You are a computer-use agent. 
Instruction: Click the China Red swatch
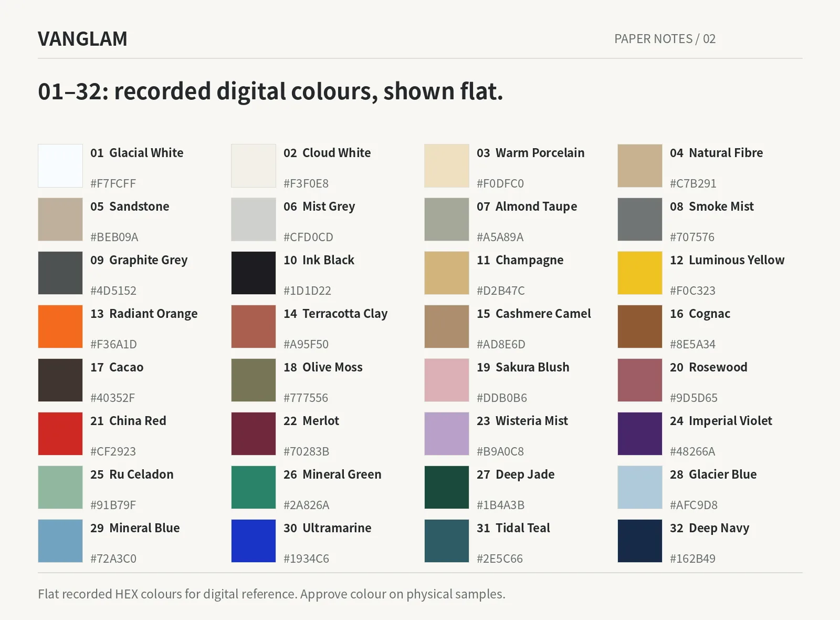[60, 434]
